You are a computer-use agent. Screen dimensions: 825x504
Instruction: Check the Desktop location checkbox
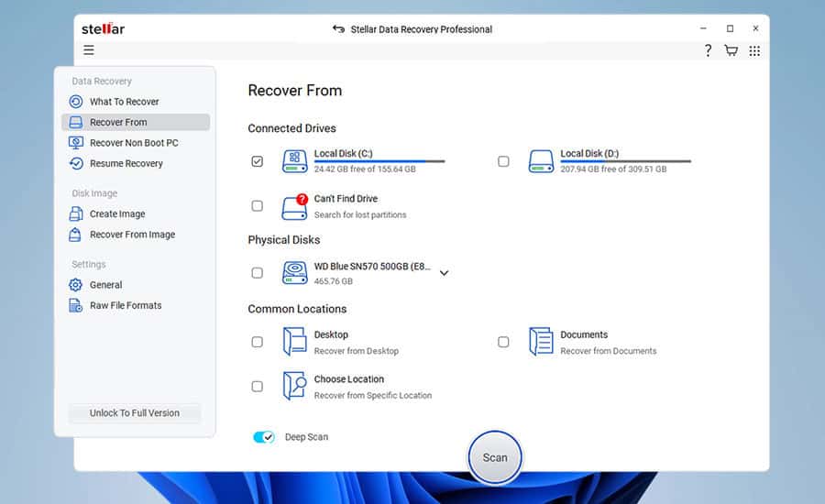tap(258, 342)
